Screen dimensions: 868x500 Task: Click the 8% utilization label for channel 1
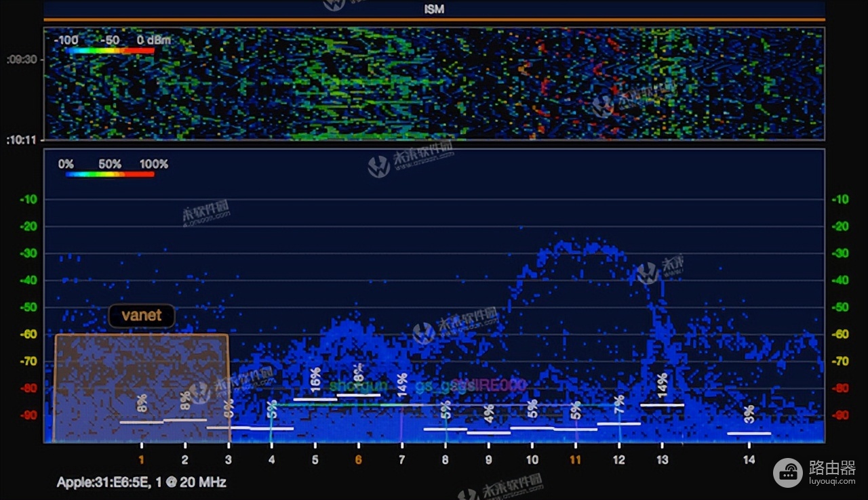tap(142, 404)
